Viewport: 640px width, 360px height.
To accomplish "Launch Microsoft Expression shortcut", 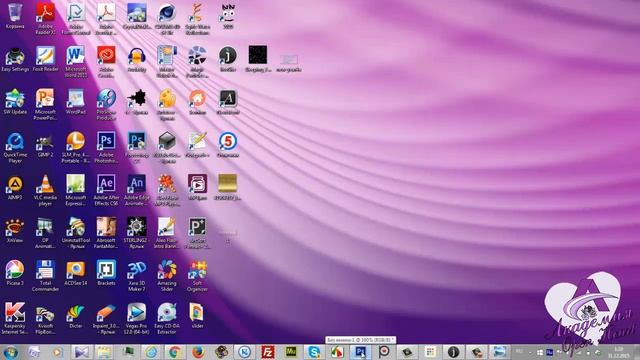I will [76, 191].
